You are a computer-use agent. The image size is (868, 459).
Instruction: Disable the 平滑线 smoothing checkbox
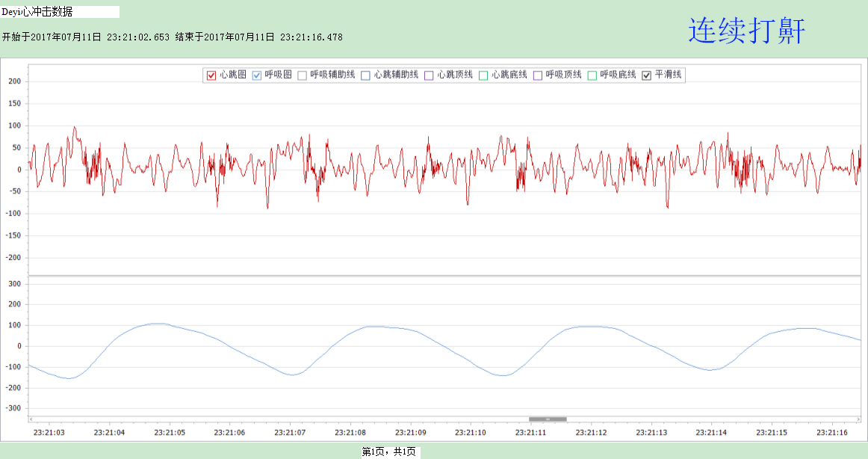click(647, 75)
